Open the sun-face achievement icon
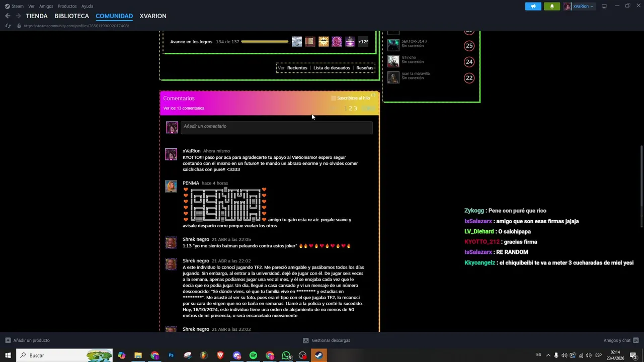This screenshot has height=362, width=644. pos(324,42)
